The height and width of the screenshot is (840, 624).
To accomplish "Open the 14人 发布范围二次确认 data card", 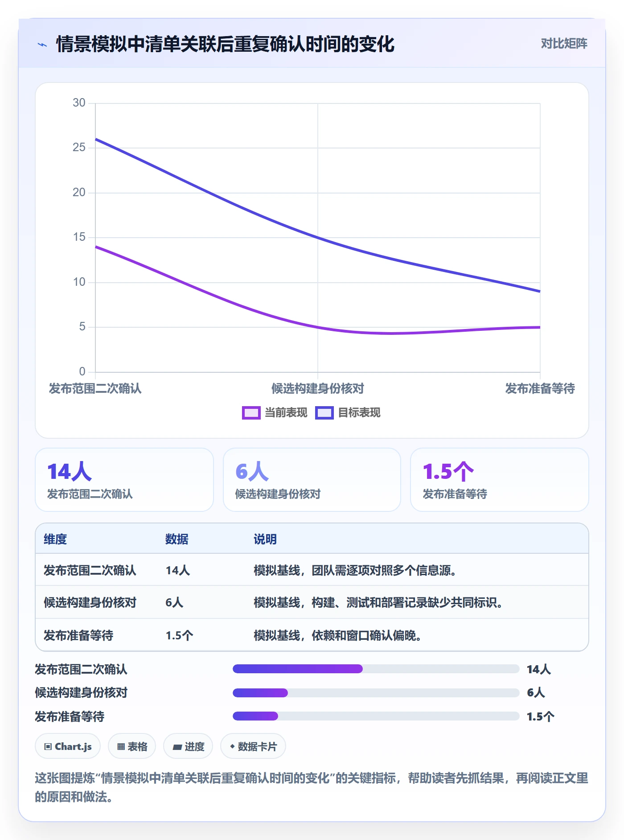I will point(124,480).
